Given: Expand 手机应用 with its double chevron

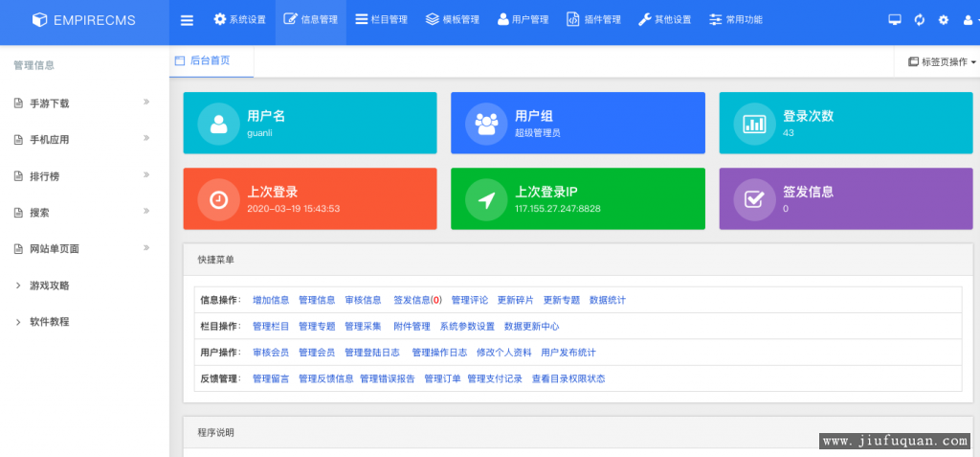Looking at the screenshot, I should click(x=146, y=138).
